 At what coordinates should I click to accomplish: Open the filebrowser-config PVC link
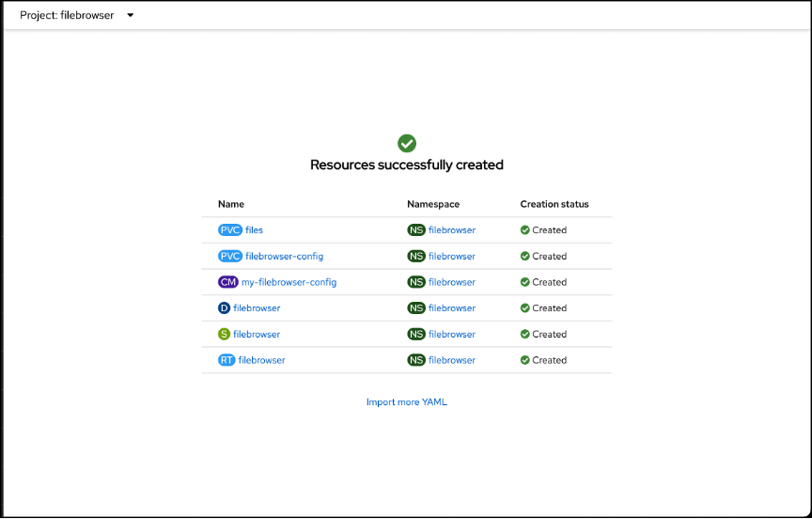coord(284,256)
